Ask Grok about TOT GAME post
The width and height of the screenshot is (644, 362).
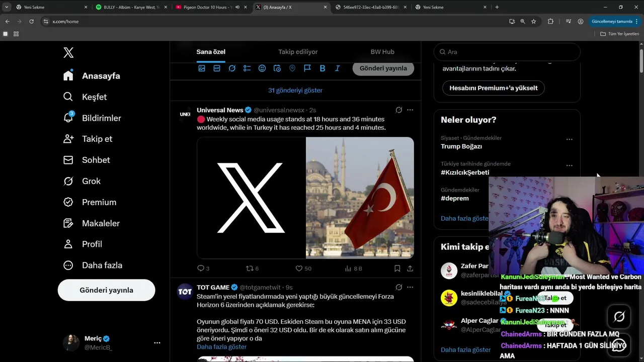point(398,287)
